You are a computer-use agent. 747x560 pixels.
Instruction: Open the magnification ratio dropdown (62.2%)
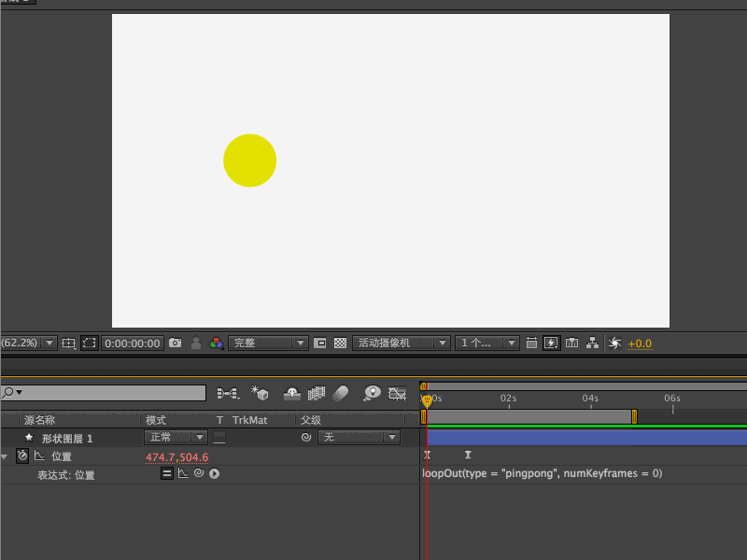coord(29,343)
